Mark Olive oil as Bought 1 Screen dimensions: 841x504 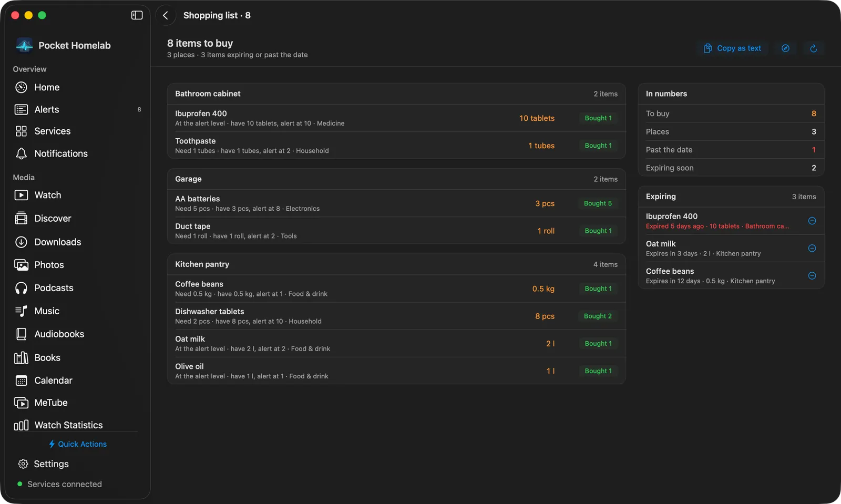coord(598,371)
